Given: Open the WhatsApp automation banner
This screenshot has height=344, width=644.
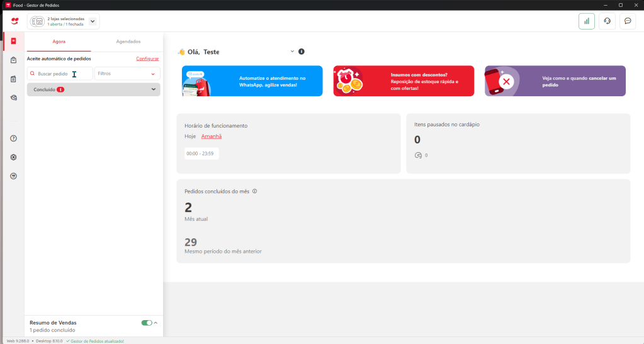Looking at the screenshot, I should (x=252, y=81).
